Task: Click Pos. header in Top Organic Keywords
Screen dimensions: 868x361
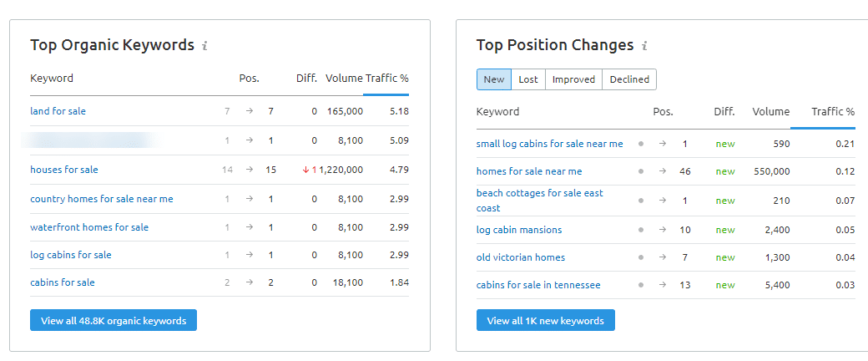Action: pos(249,79)
